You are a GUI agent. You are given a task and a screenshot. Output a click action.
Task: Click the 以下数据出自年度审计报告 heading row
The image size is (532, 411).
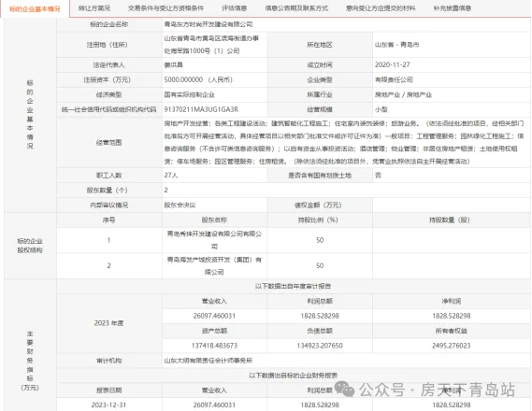pyautogui.click(x=294, y=287)
